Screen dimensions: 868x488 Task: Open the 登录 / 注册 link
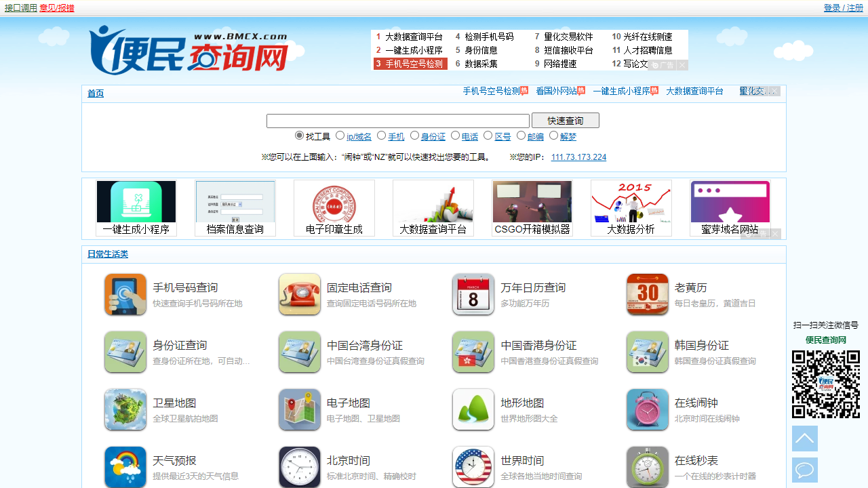pyautogui.click(x=844, y=8)
